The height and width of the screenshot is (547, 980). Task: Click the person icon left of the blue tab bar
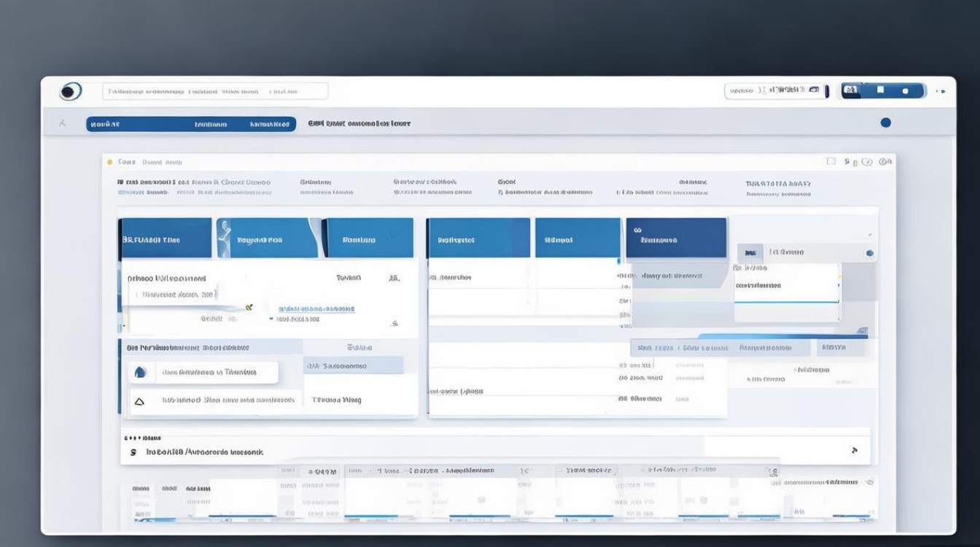pyautogui.click(x=63, y=124)
